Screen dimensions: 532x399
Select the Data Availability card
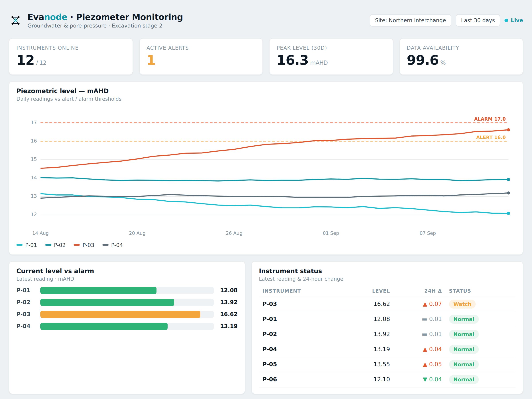[x=461, y=57]
